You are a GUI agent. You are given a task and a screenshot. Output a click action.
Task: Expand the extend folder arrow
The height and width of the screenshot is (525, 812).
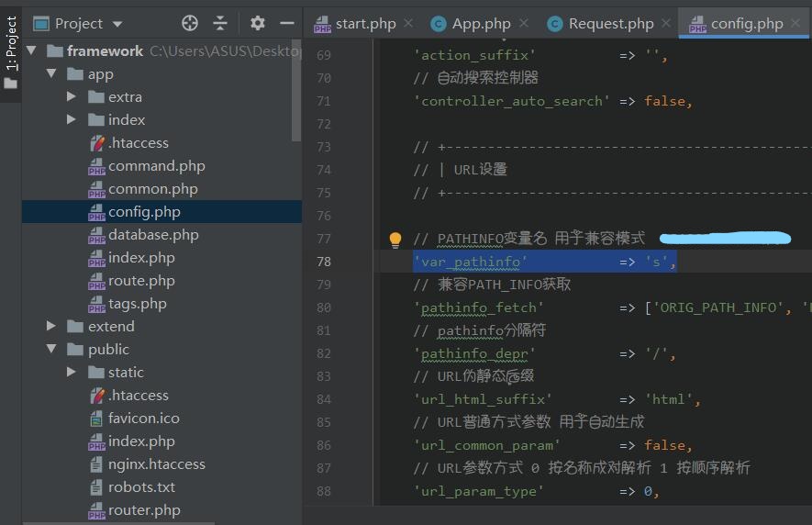[51, 326]
